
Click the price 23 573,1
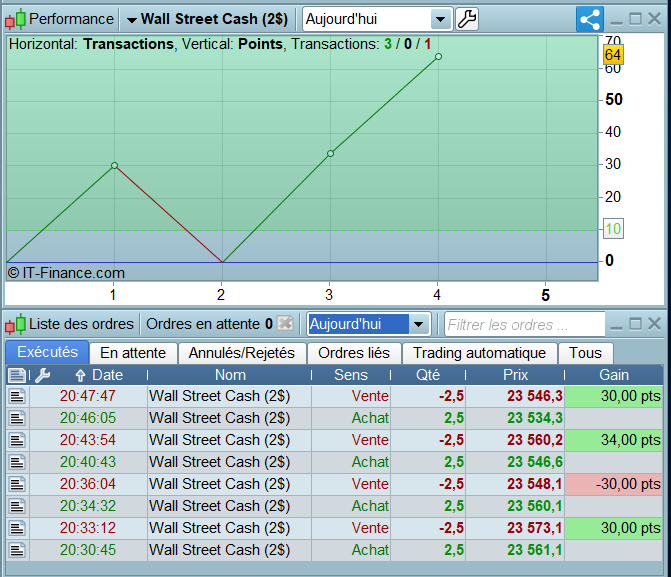[535, 528]
